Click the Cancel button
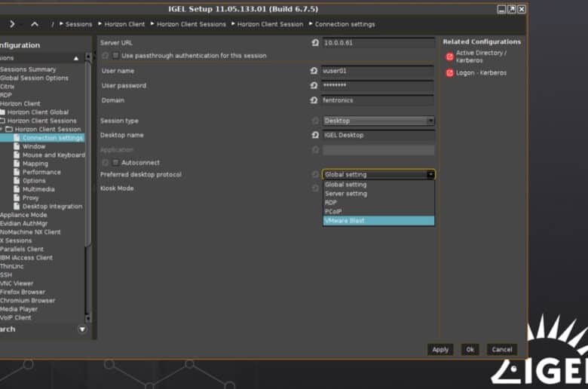 [502, 350]
